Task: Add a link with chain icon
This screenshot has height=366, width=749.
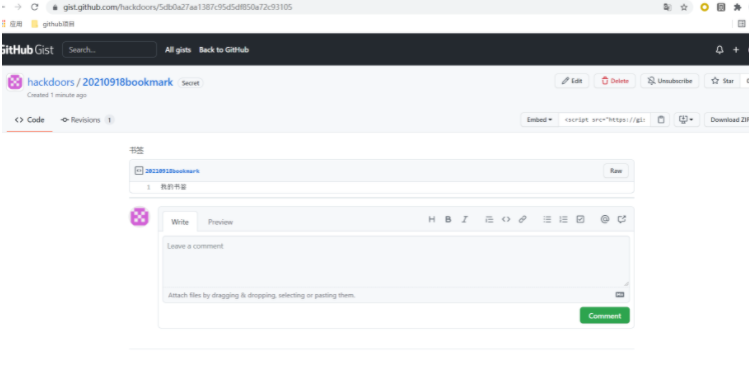Action: click(523, 219)
